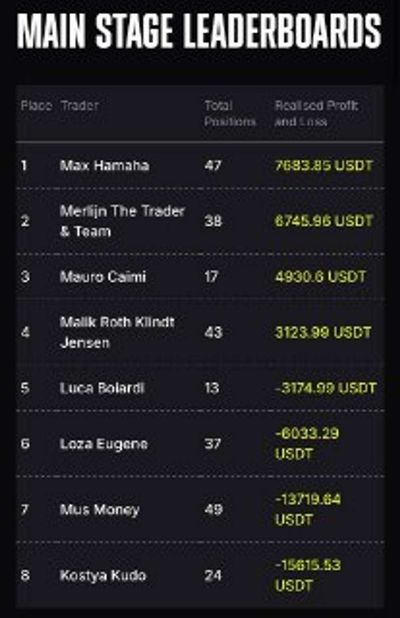This screenshot has width=400, height=618.
Task: Open Kostya Kudo's entry
Action: coord(103,575)
